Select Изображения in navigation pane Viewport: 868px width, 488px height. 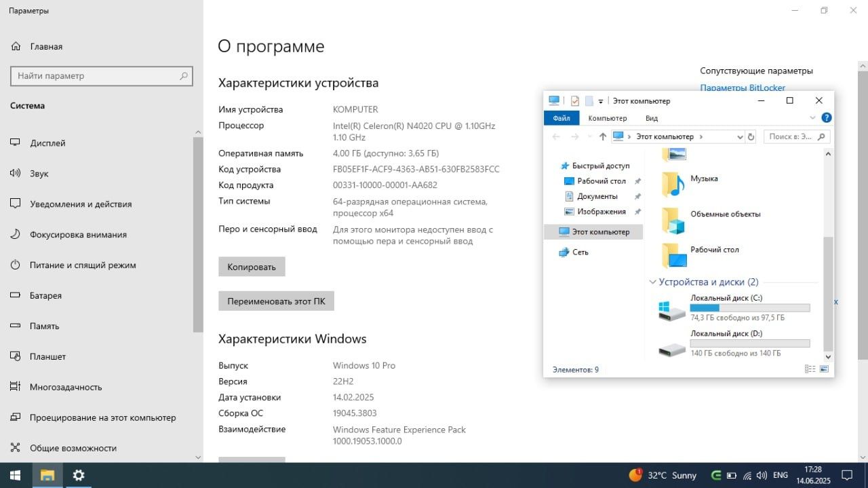click(x=595, y=212)
